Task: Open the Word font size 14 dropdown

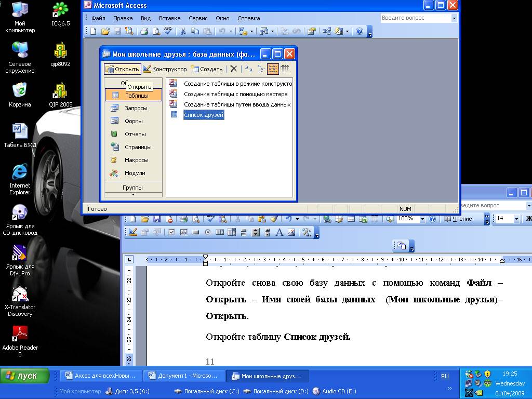Action: (x=516, y=219)
